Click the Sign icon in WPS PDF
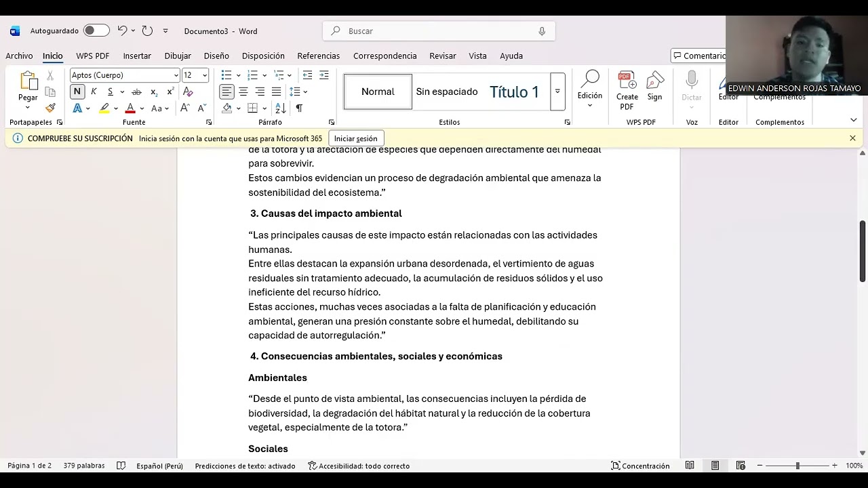The height and width of the screenshot is (488, 868). click(x=654, y=86)
